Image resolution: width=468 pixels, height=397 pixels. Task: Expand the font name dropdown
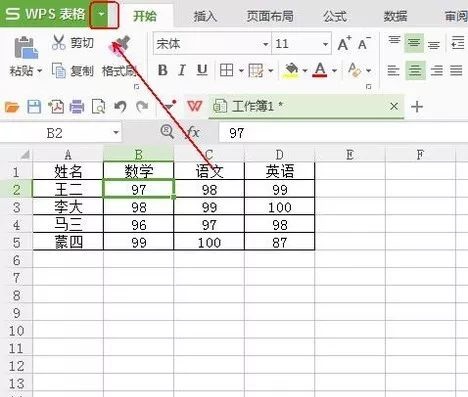tap(265, 44)
